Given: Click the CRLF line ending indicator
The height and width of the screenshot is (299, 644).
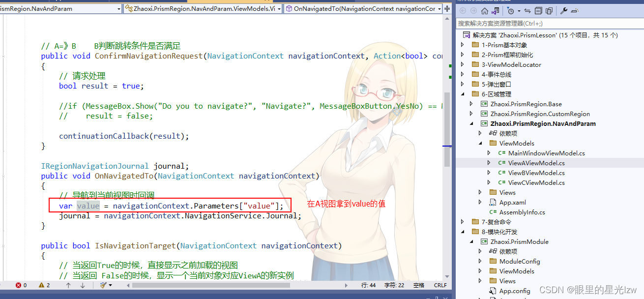Looking at the screenshot, I should pos(440,285).
